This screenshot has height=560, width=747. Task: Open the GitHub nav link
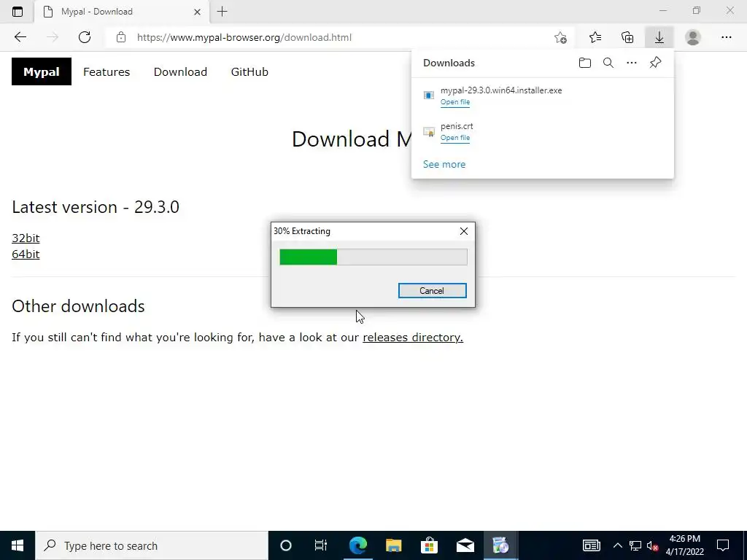tap(249, 72)
